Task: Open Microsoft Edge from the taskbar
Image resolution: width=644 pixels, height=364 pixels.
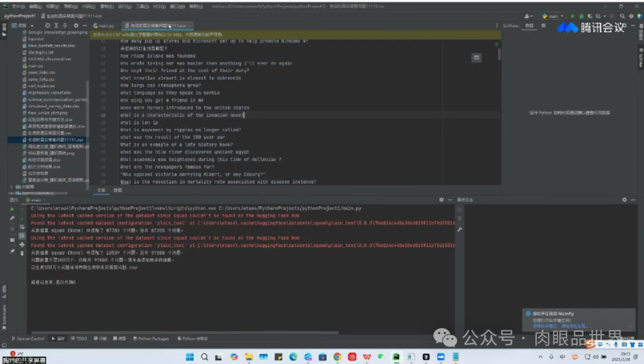Action: [293, 357]
